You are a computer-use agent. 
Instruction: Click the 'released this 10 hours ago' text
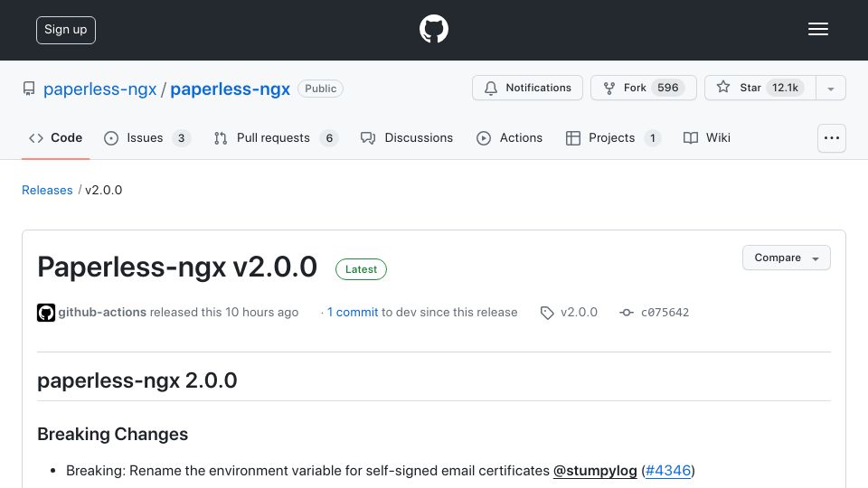[224, 312]
